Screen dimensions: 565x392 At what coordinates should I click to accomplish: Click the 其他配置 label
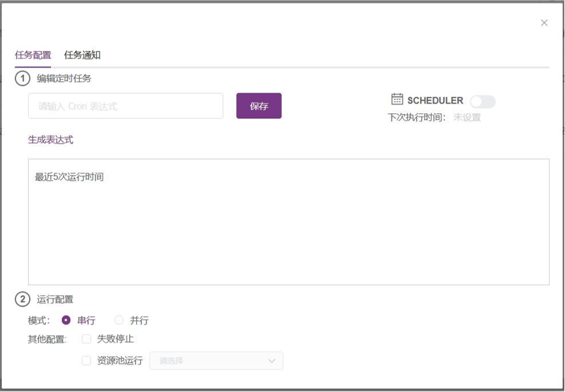[47, 339]
